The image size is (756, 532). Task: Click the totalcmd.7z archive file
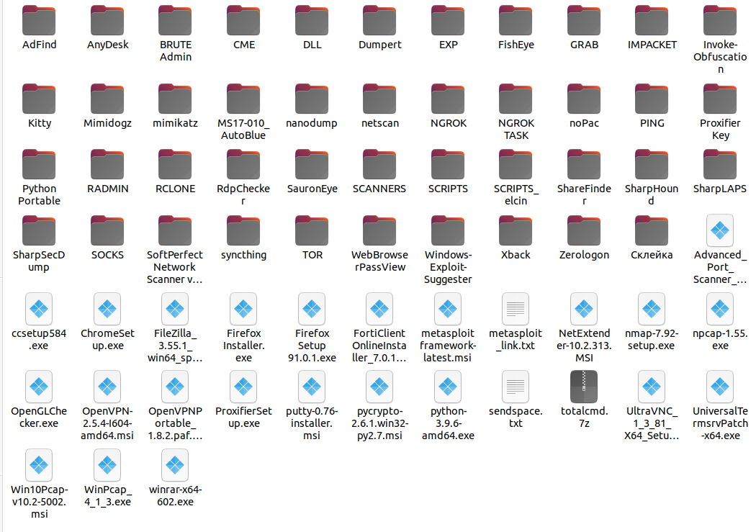(x=584, y=387)
